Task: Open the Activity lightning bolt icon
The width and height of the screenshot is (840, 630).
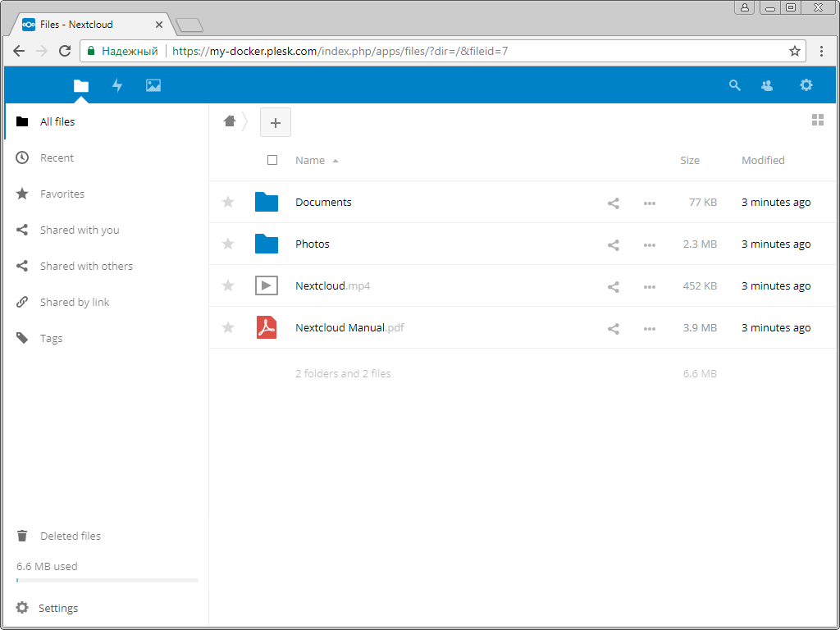Action: coord(117,85)
